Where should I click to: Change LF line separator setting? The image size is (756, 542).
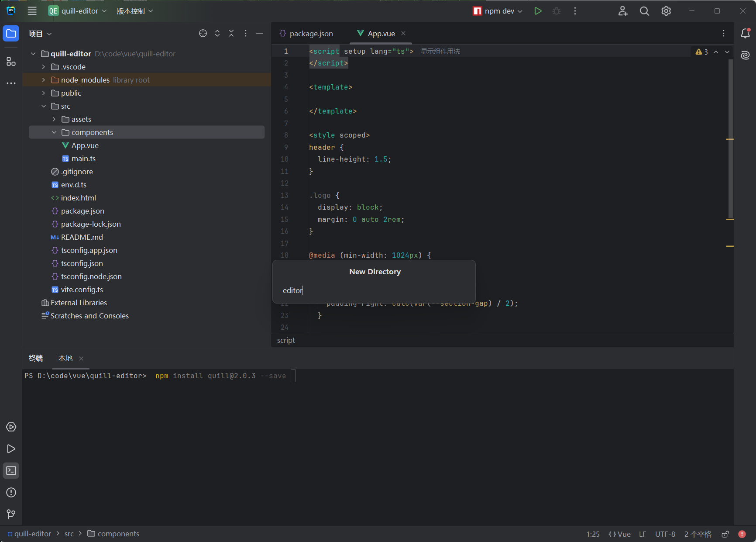[643, 534]
